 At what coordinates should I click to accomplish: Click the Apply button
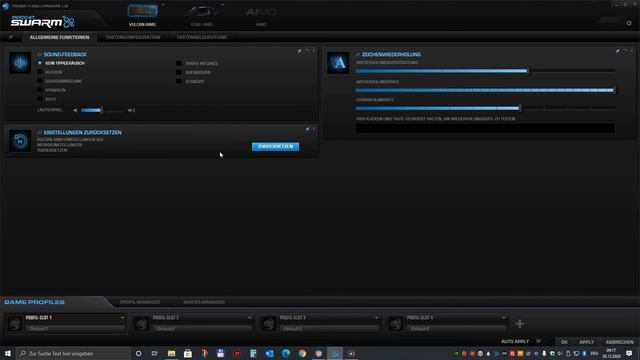587,342
